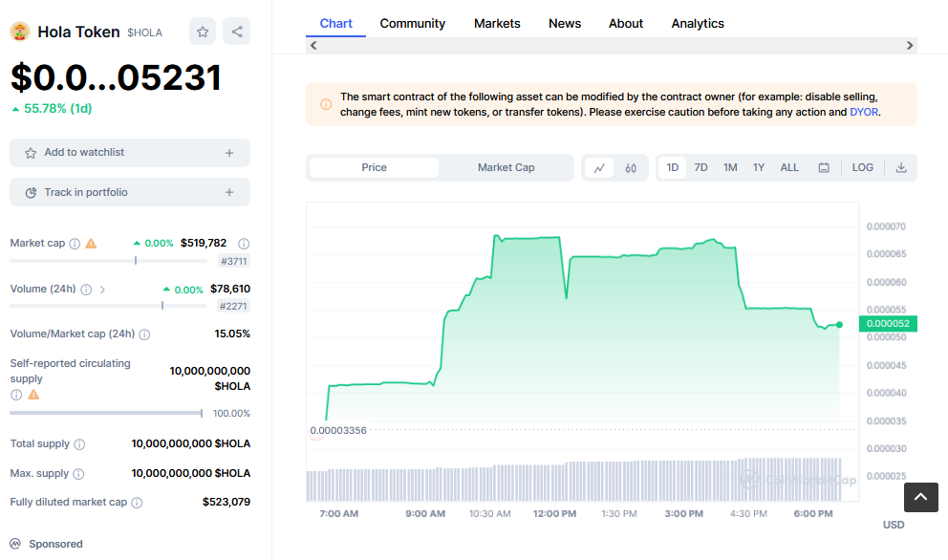
Task: Open the Analytics tab
Action: point(697,24)
